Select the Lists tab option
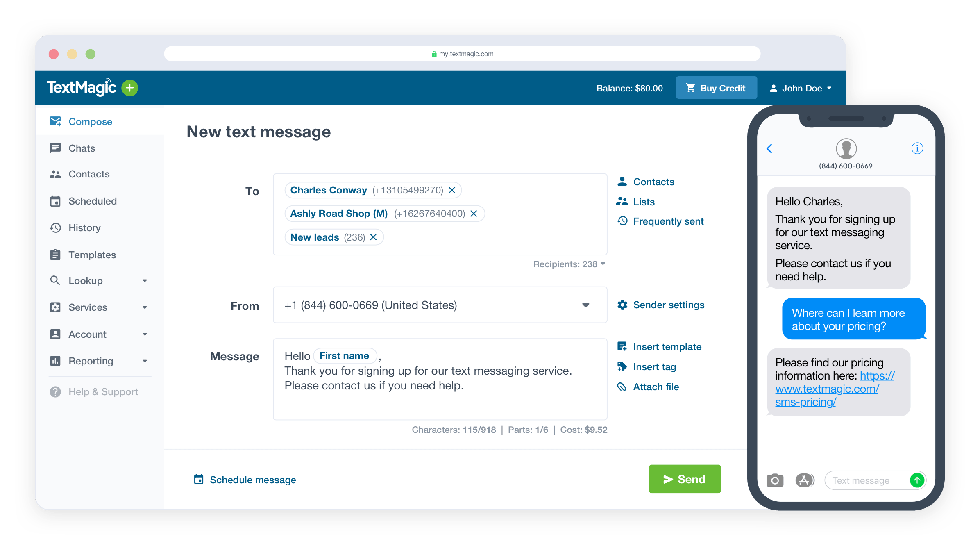 coord(644,201)
